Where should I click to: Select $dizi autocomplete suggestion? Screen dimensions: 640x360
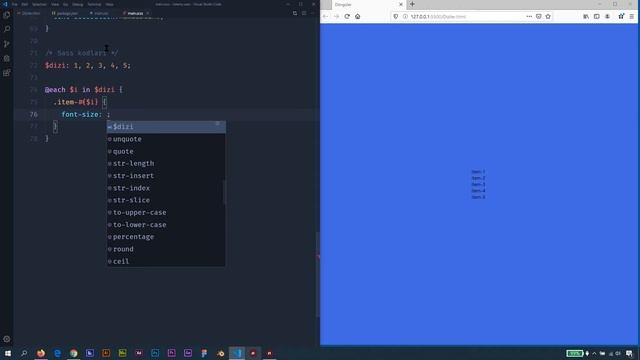[166, 127]
